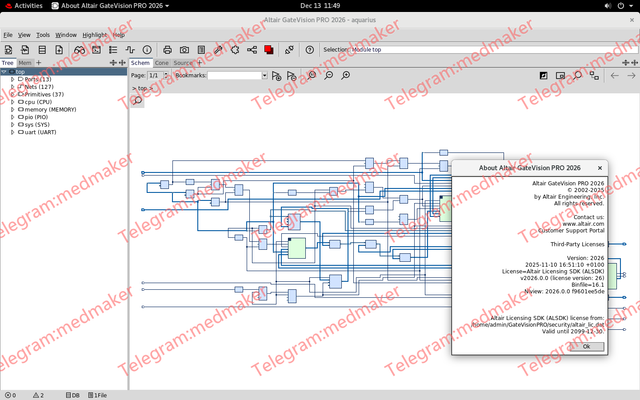
Task: Click the waveform signal toolbar icon
Action: tap(130, 50)
